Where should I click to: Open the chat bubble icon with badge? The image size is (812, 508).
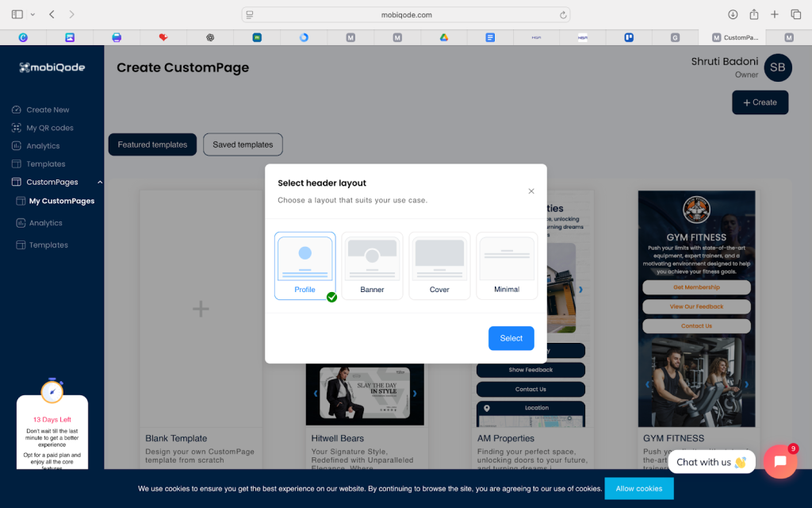[x=779, y=461]
